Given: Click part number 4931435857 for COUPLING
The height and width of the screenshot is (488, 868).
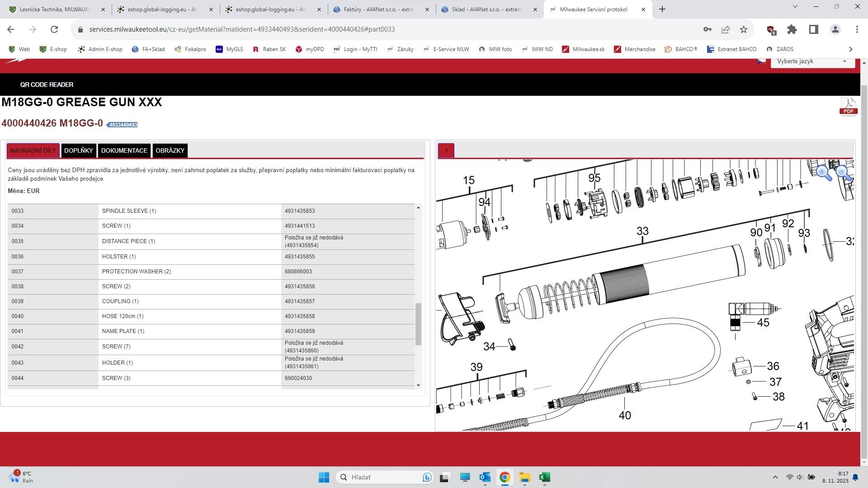Looking at the screenshot, I should [x=300, y=301].
